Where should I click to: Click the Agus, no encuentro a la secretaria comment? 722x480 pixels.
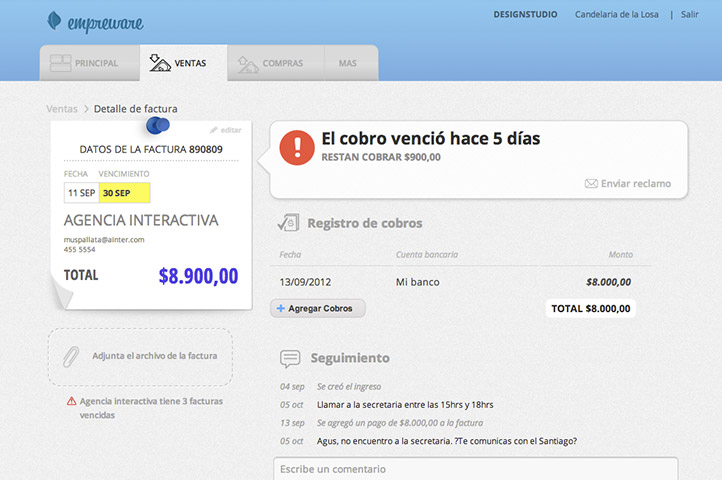click(x=447, y=441)
